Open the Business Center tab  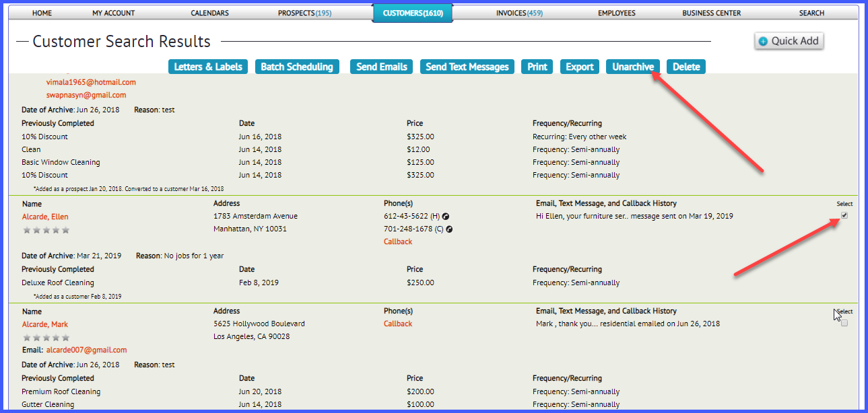(711, 13)
